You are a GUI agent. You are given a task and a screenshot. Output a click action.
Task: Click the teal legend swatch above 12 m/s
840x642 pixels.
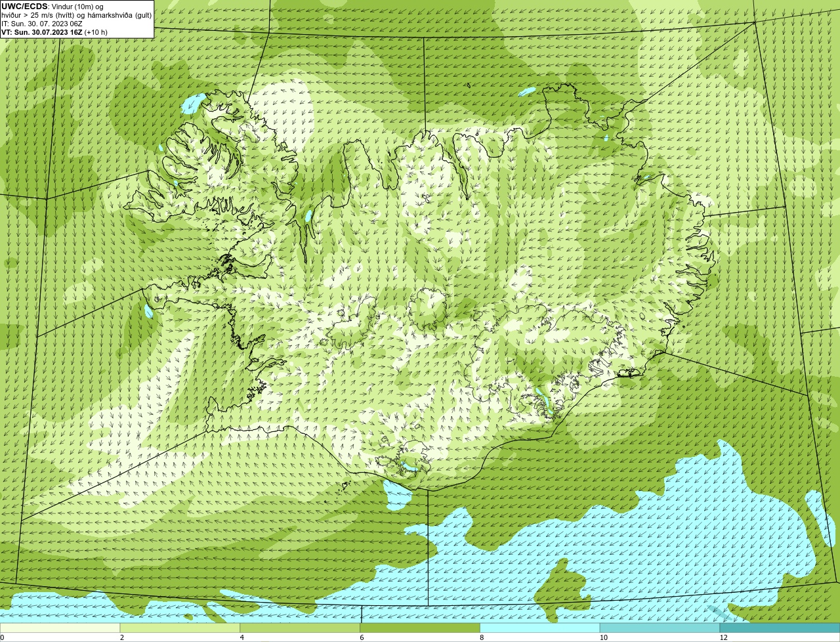[780, 628]
